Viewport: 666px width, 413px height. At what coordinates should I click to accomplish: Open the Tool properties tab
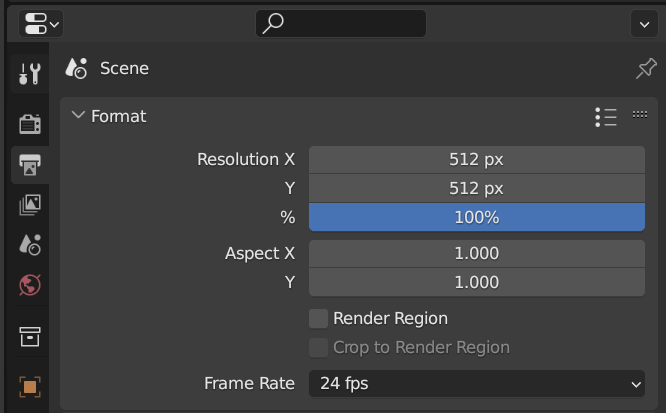(x=30, y=73)
